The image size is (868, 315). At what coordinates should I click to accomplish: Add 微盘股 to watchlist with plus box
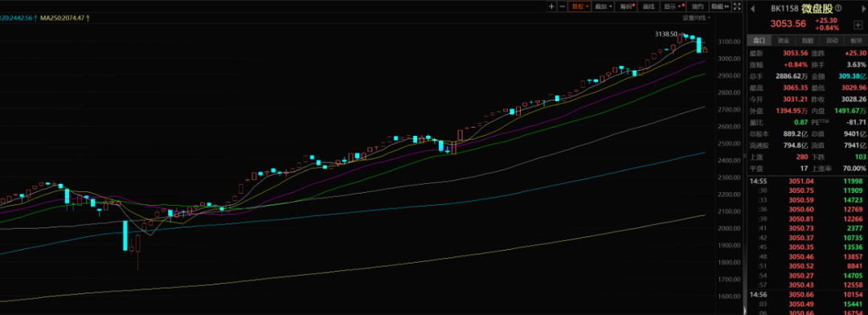point(858,26)
